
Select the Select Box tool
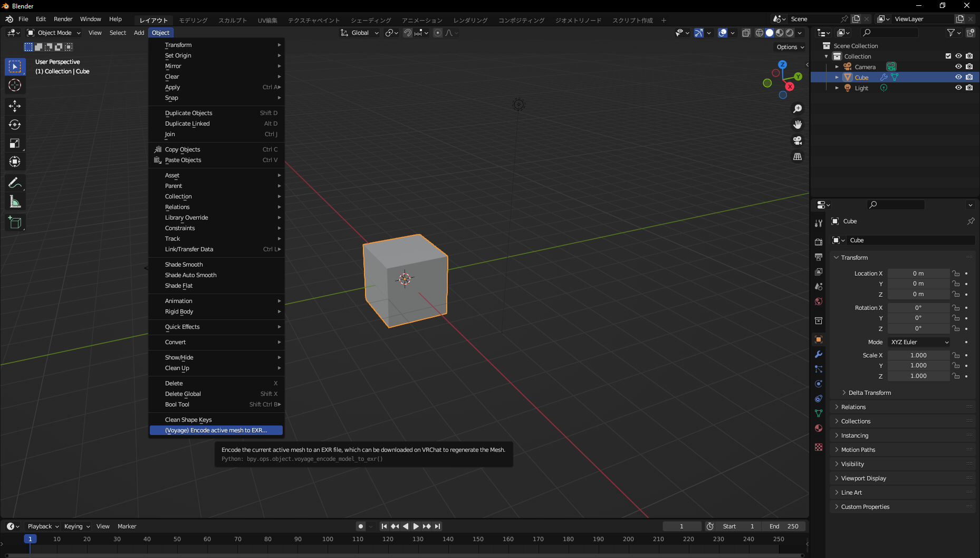point(15,66)
